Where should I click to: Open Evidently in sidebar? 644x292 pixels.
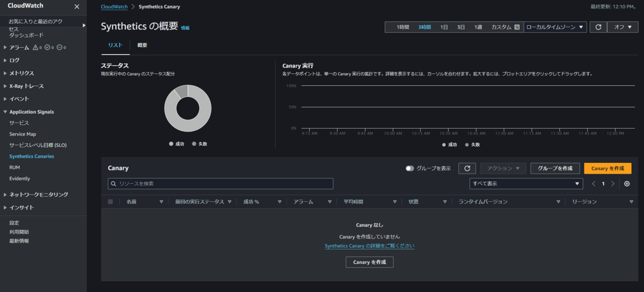coord(19,178)
